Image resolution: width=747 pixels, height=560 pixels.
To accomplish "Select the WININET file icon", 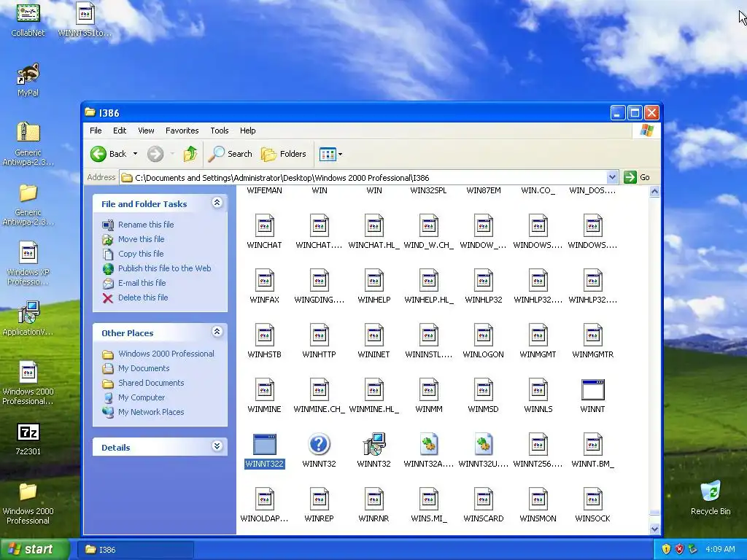I will pyautogui.click(x=374, y=335).
